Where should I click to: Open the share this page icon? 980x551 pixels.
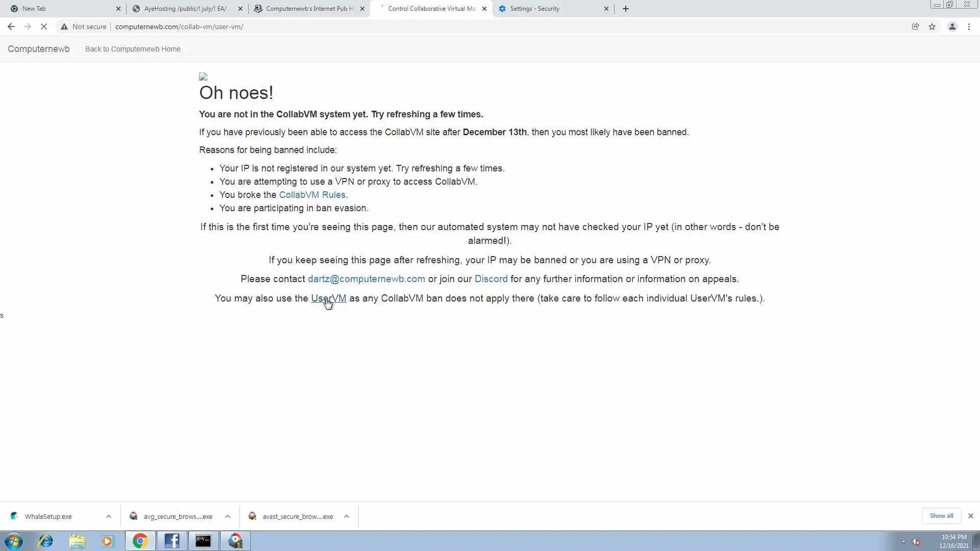point(915,27)
